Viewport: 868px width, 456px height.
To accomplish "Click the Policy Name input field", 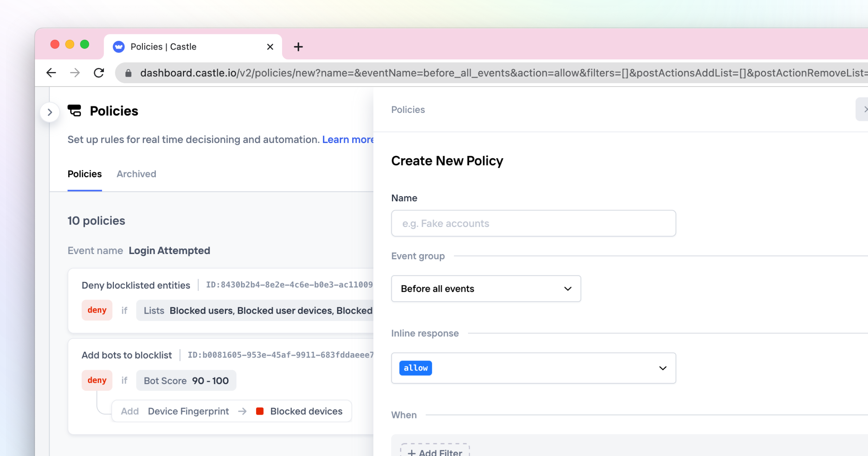I will point(533,223).
